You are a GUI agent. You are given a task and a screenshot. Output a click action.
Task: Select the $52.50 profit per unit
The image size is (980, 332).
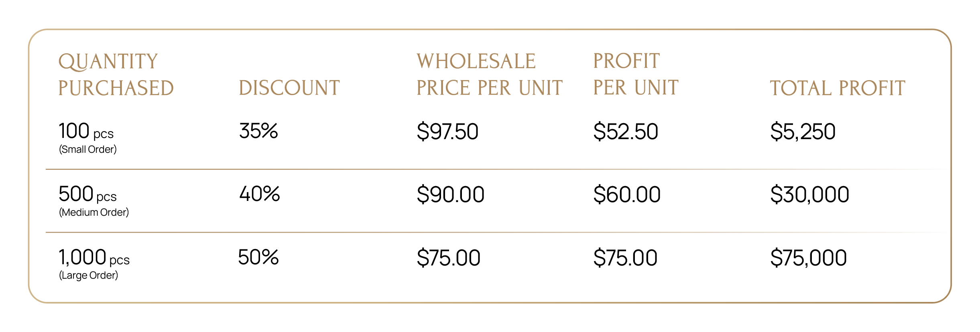626,132
